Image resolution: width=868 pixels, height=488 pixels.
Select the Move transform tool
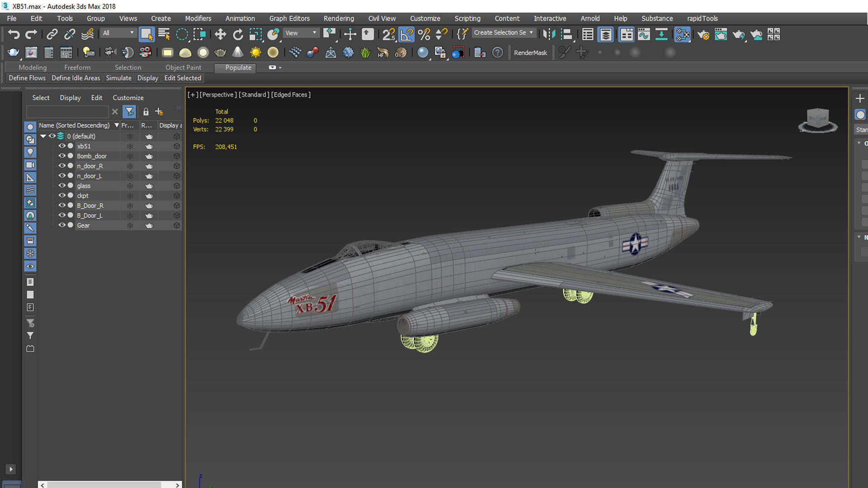click(220, 34)
